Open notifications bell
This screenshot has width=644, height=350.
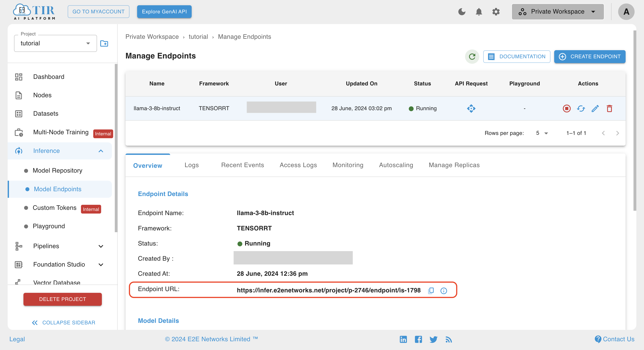point(479,12)
